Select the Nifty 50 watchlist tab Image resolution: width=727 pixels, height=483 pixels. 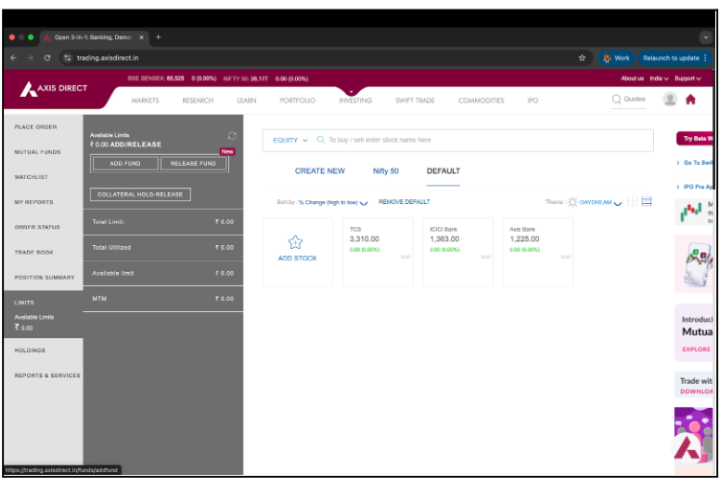click(386, 171)
